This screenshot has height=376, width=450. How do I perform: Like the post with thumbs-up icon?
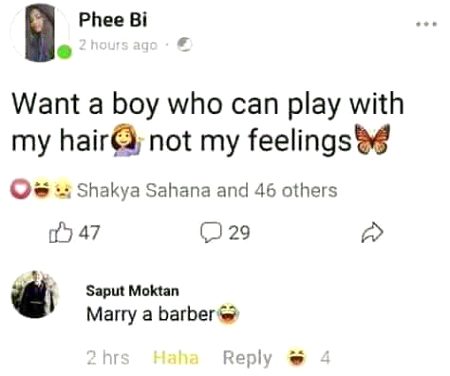pyautogui.click(x=60, y=232)
